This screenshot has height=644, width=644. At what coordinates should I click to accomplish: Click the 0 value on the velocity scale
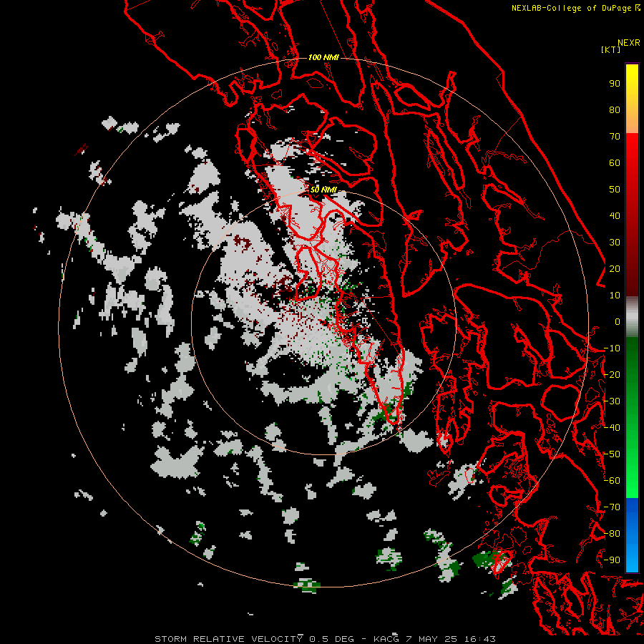coord(618,322)
